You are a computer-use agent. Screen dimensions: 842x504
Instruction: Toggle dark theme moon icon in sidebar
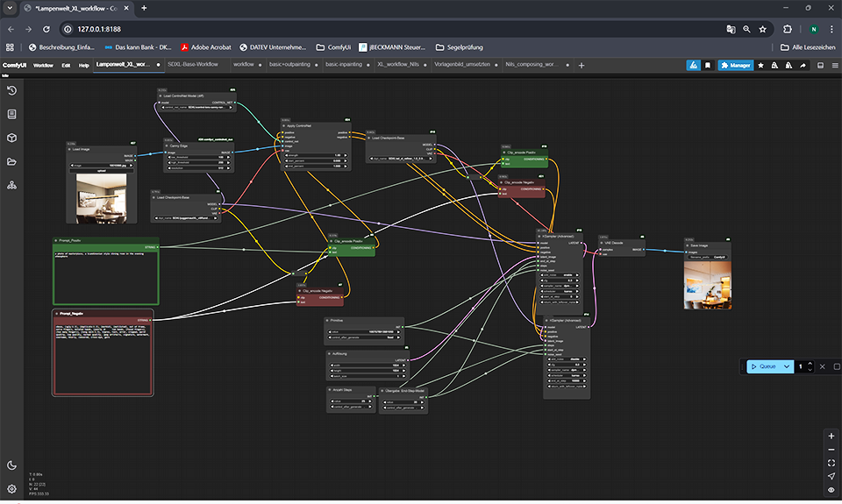12,465
